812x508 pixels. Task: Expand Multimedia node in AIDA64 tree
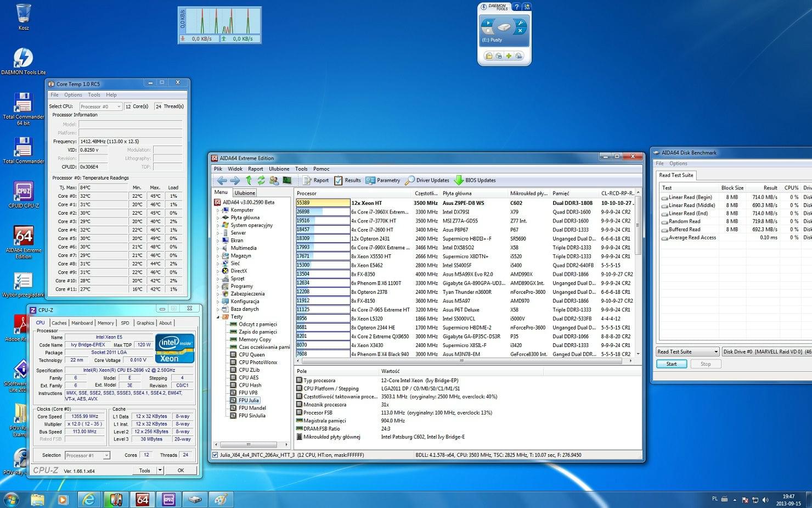218,248
